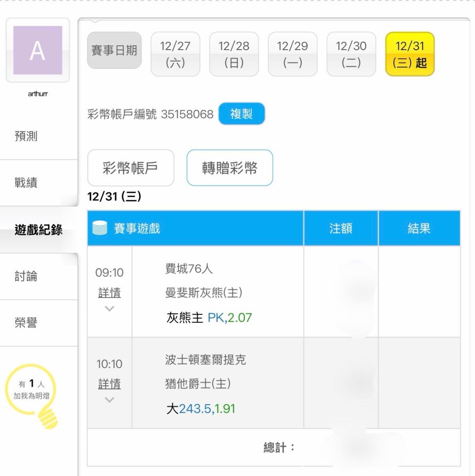Go to 預測 in the sidebar
The width and height of the screenshot is (475, 476).
point(26,136)
